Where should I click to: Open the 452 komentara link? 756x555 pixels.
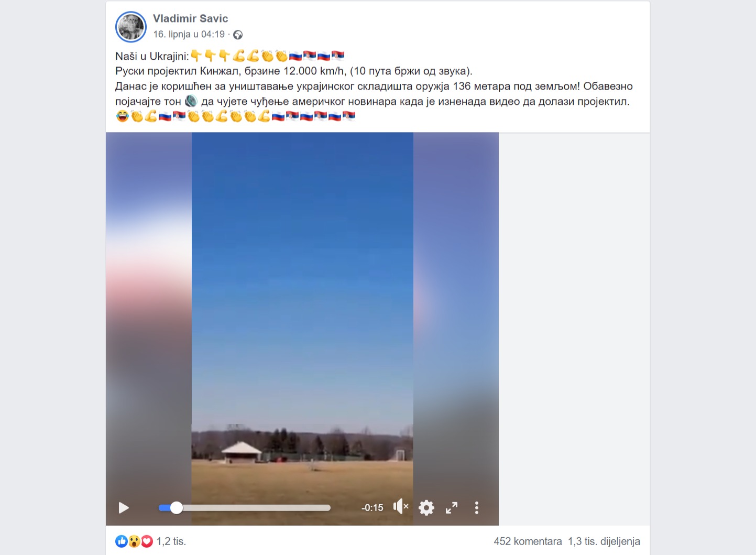[x=528, y=541]
